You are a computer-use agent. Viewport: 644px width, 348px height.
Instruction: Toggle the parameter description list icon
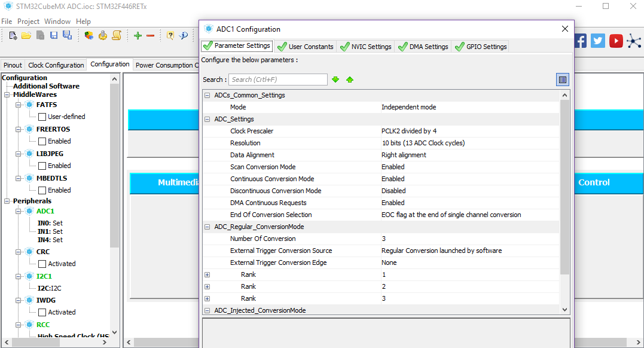pos(563,80)
